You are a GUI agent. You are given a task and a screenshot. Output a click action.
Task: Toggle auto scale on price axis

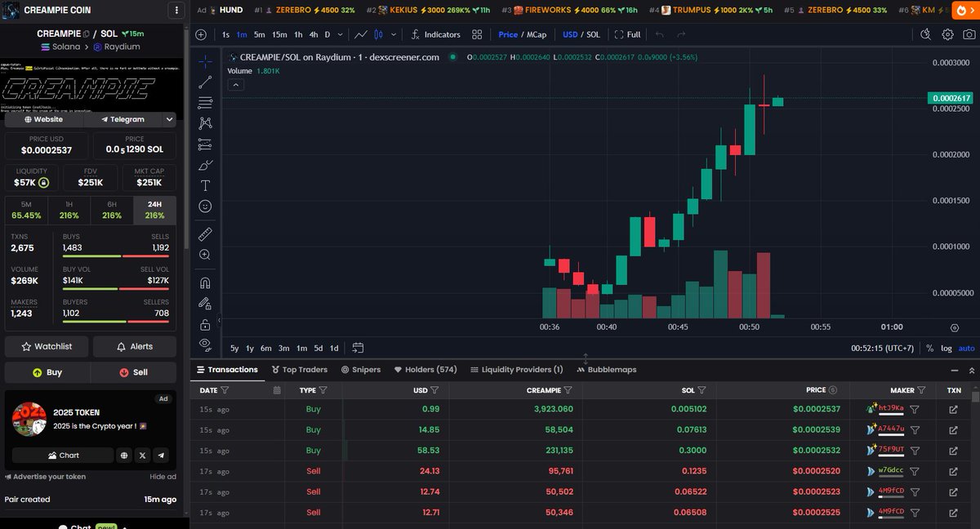pyautogui.click(x=966, y=349)
